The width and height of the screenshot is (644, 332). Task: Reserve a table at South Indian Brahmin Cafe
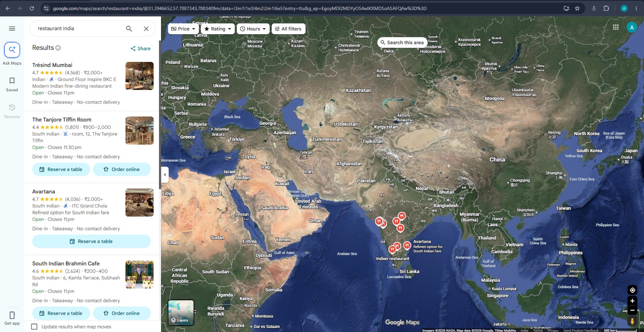(61, 314)
